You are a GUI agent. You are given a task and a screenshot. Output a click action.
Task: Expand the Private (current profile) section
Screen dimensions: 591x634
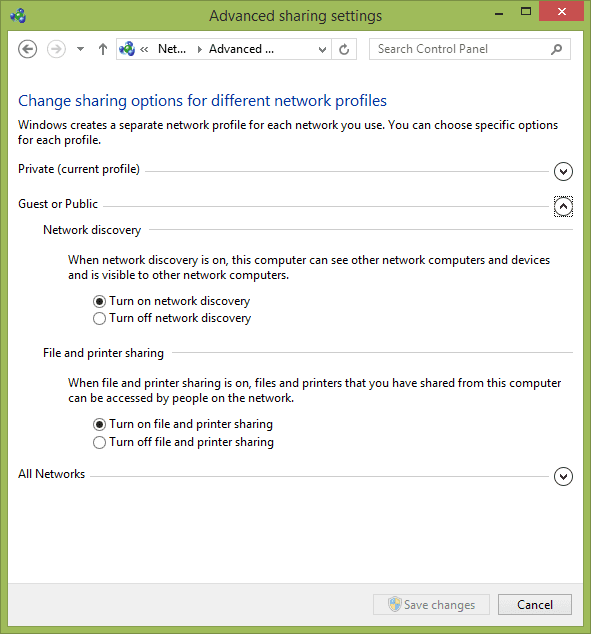563,171
